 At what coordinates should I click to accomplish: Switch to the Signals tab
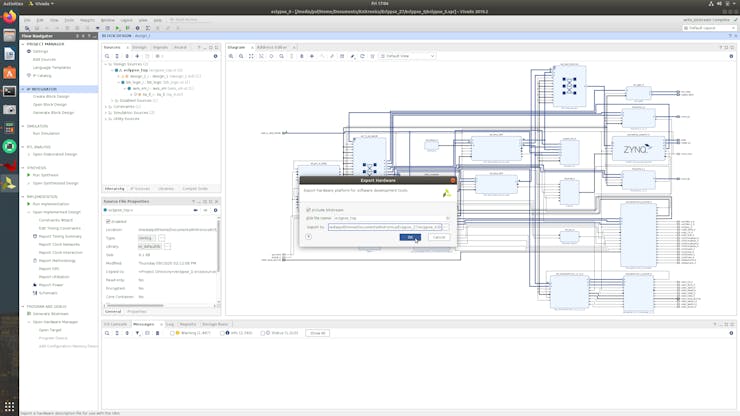coord(160,47)
